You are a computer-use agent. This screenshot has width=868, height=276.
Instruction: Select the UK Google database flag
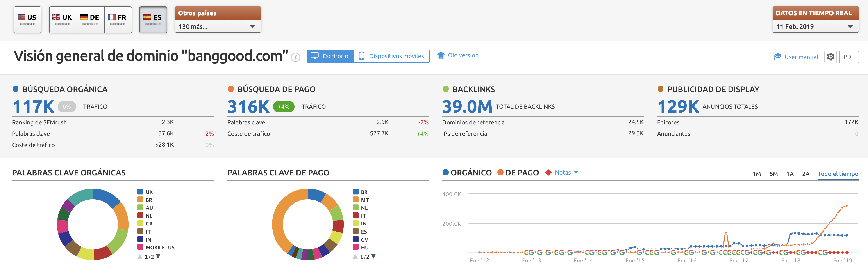[63, 20]
